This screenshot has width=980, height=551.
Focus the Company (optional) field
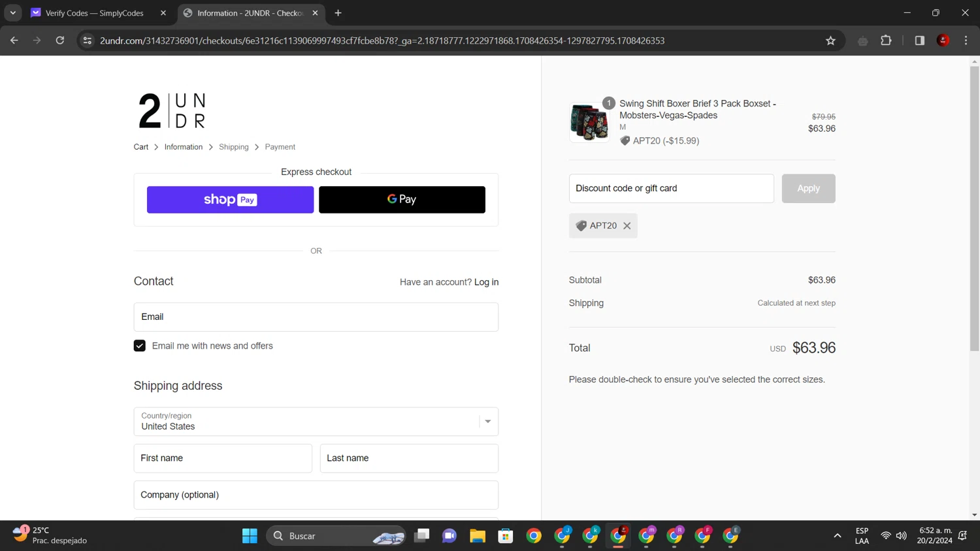[316, 495]
